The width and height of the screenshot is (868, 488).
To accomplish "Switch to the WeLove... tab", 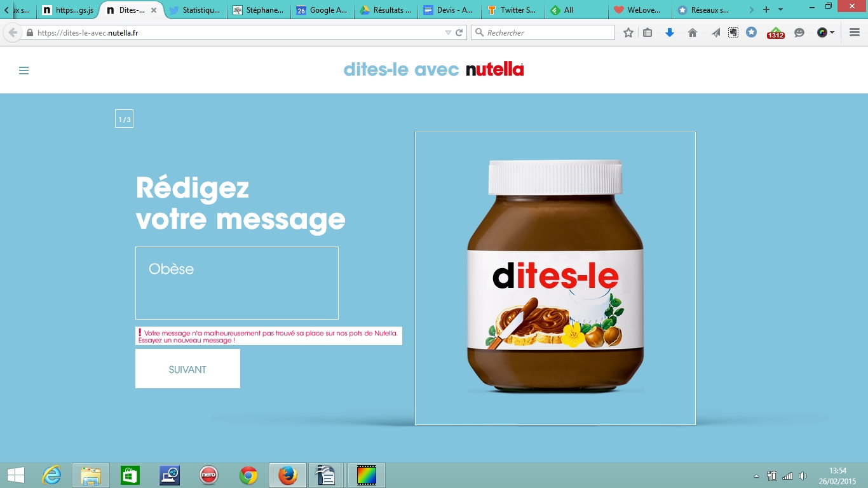I will (x=641, y=10).
